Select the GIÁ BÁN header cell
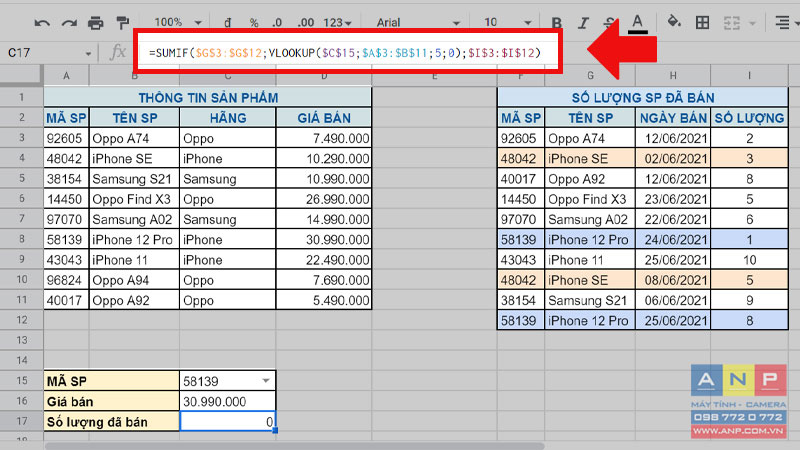This screenshot has width=800, height=450. [x=324, y=118]
